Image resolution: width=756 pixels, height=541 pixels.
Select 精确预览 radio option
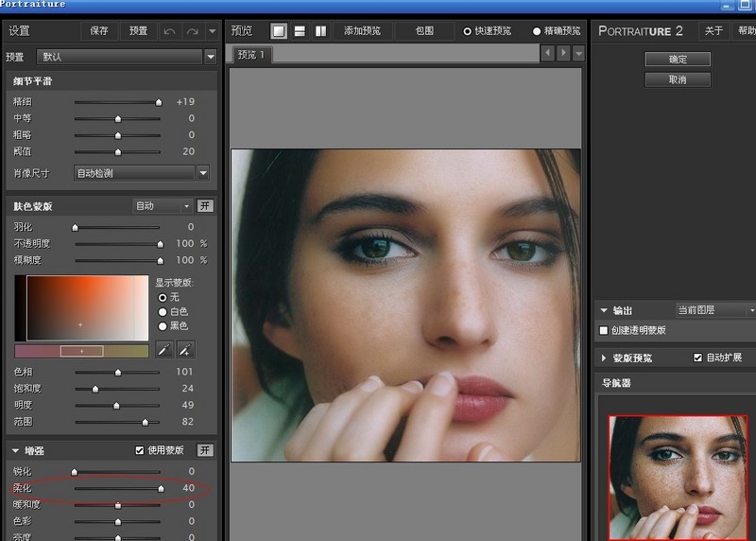[x=537, y=31]
